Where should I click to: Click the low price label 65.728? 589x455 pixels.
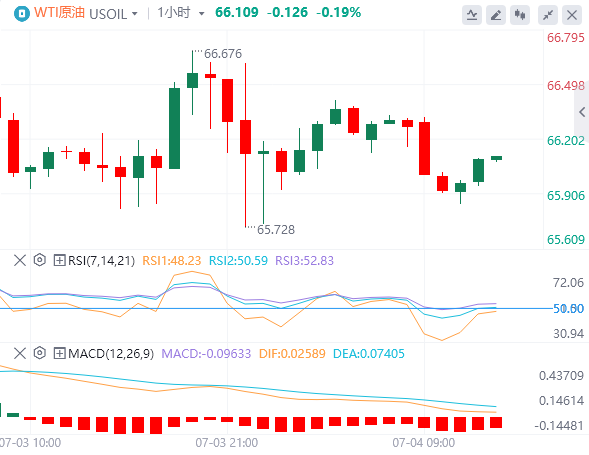276,230
